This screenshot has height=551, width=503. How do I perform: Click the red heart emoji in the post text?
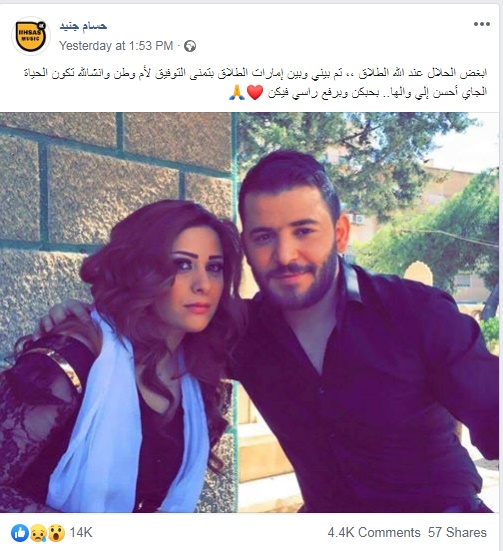tap(255, 93)
